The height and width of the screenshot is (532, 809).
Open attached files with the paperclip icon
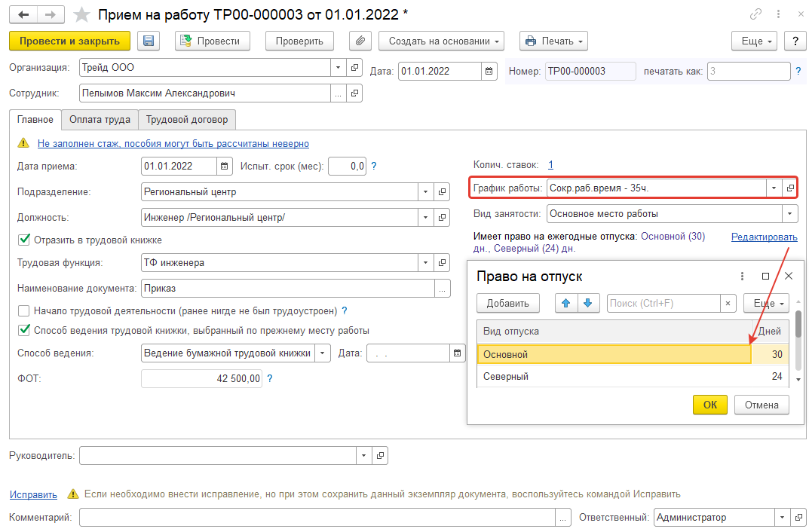(x=360, y=41)
